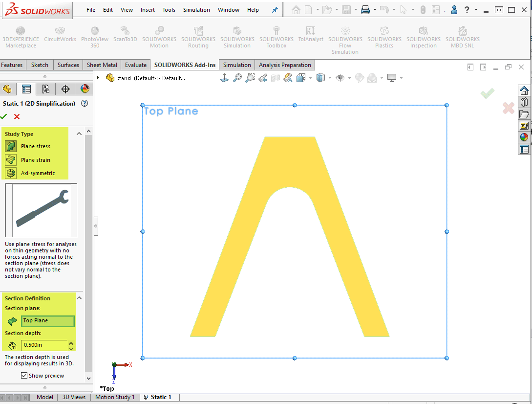Open the Simulation menu
Image resolution: width=532 pixels, height=404 pixels.
[x=196, y=10]
